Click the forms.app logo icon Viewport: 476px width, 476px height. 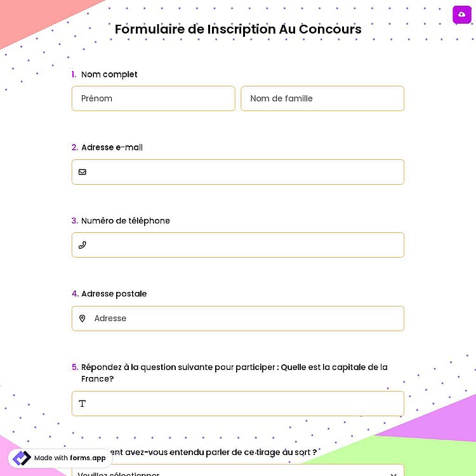click(22, 458)
